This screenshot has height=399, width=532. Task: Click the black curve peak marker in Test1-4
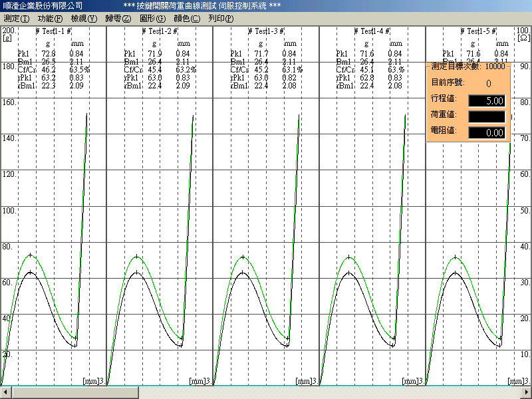(x=348, y=273)
